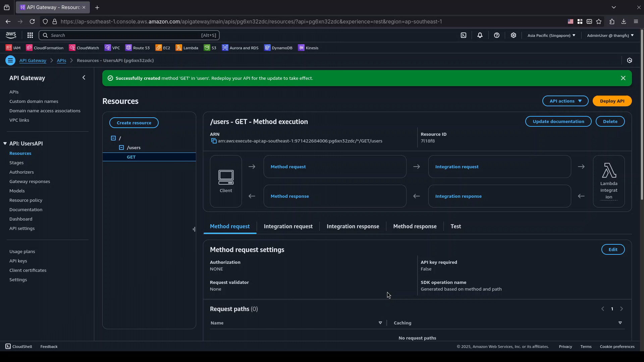Copy the method ARN
The height and width of the screenshot is (362, 644).
[x=214, y=141]
